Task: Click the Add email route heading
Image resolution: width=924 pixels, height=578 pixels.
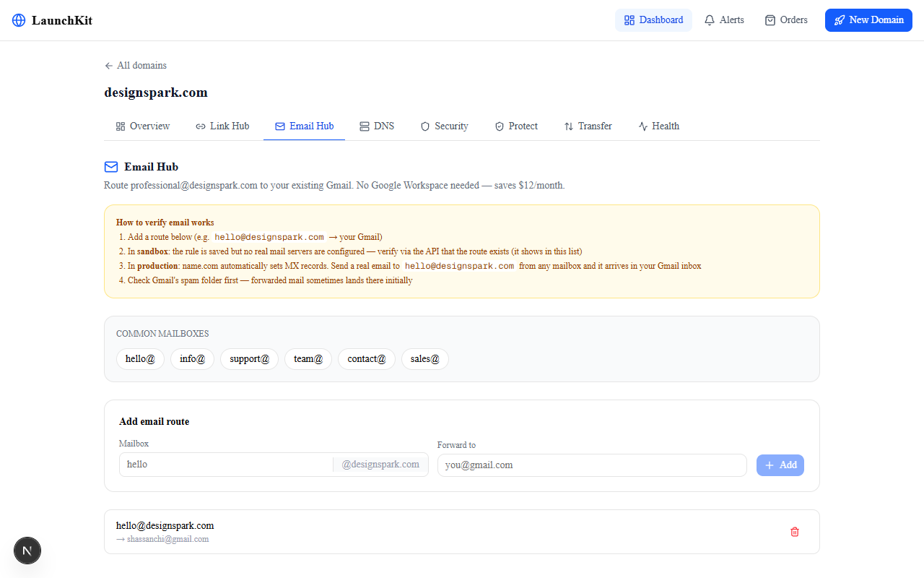Action: [x=154, y=422]
